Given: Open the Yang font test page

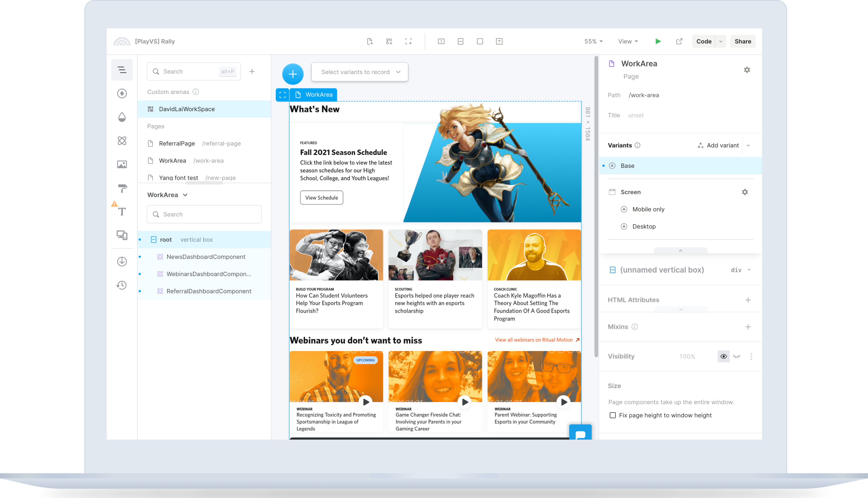Looking at the screenshot, I should [x=204, y=178].
